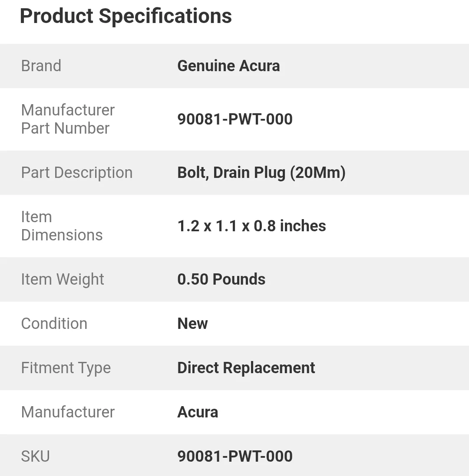Click the SKU label
This screenshot has width=469, height=476.
35,456
